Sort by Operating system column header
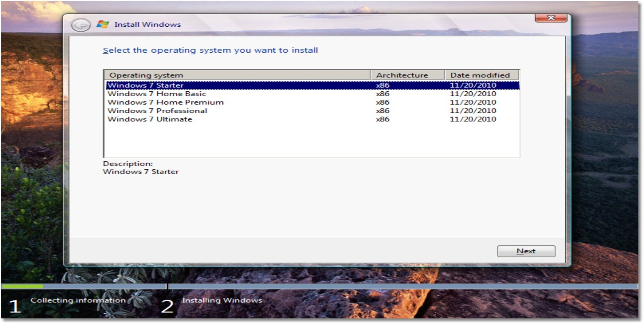Viewport: 644px width, 324px height. point(238,75)
